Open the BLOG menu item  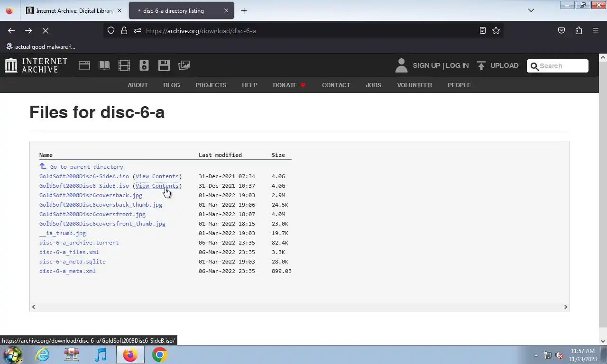(172, 85)
